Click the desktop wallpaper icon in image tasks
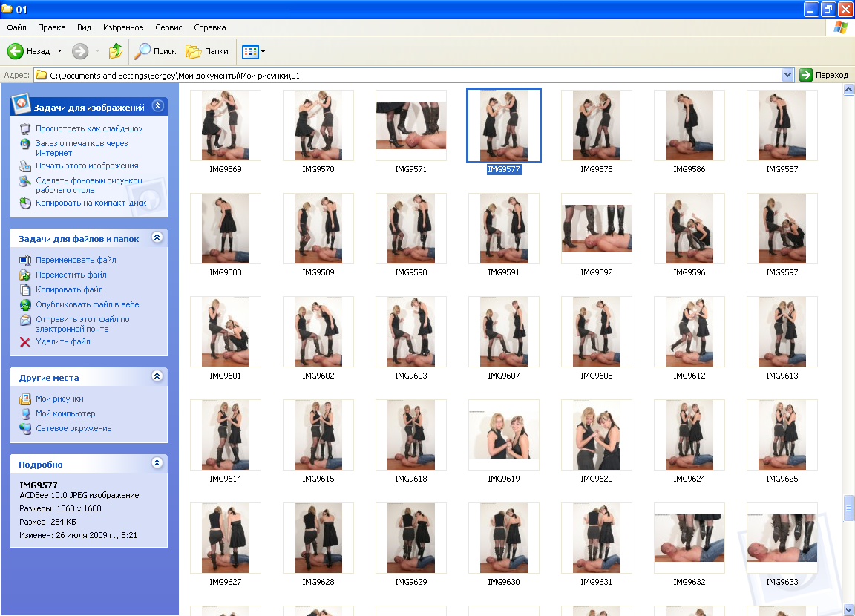Viewport: 855px width, 616px height. [x=25, y=181]
